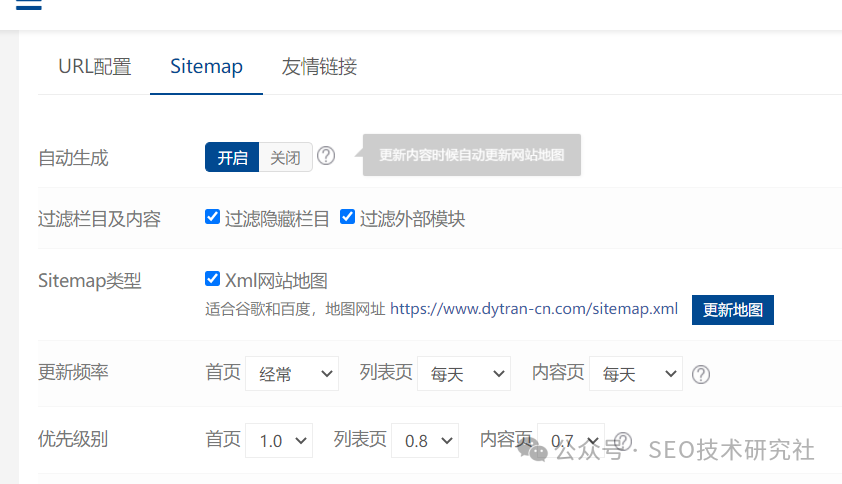
Task: Expand 列表页 priority dropdown showing 0.8
Action: tap(425, 440)
